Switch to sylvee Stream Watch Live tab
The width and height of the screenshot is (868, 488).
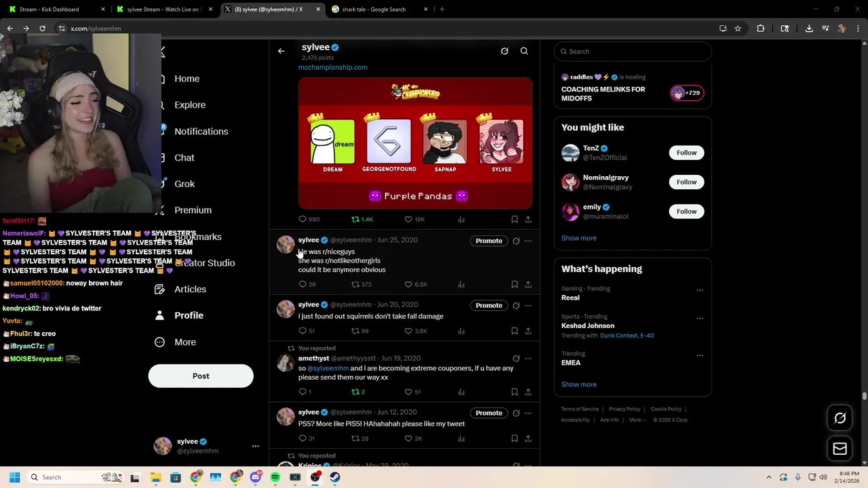tap(165, 9)
